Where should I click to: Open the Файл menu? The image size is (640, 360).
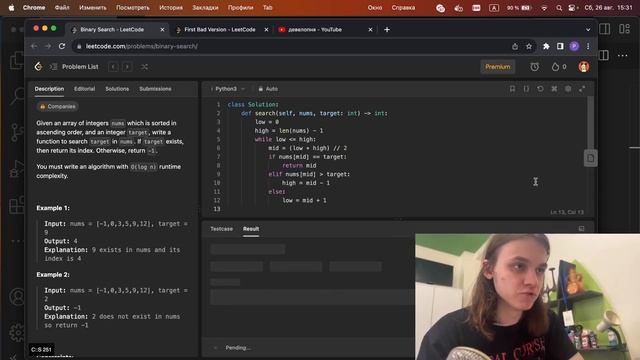click(x=62, y=8)
